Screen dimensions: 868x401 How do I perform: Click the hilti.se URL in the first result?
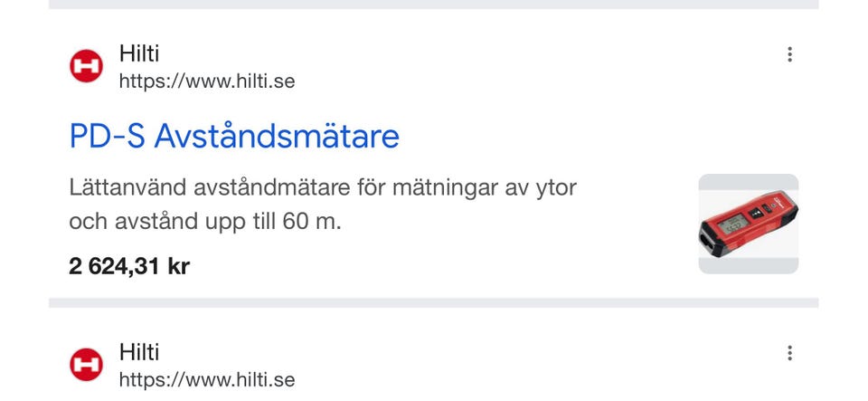click(x=206, y=81)
